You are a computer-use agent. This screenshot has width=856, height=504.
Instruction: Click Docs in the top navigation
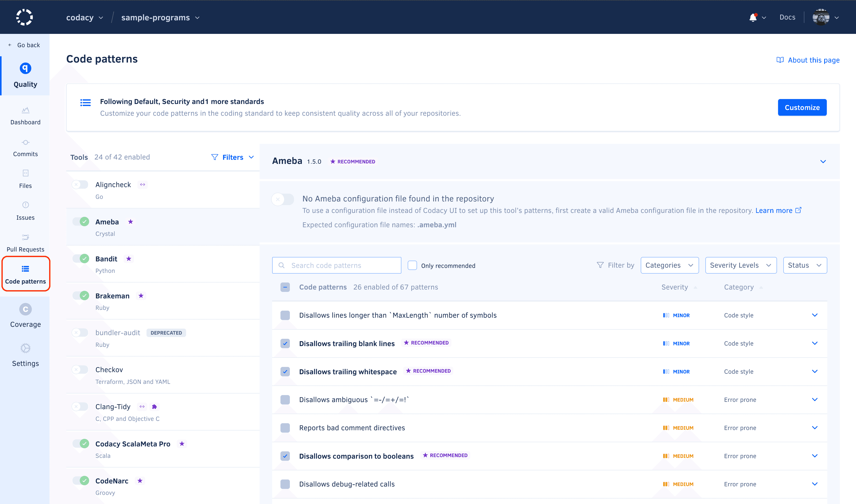(787, 17)
